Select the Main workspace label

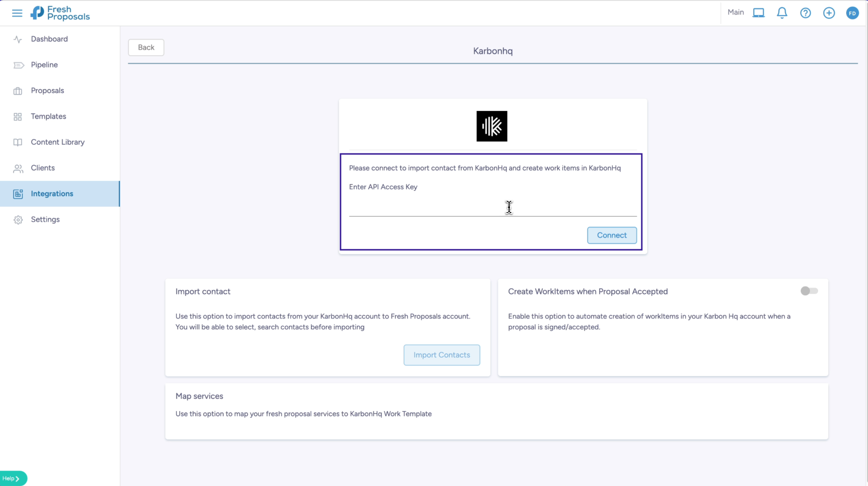(x=735, y=12)
